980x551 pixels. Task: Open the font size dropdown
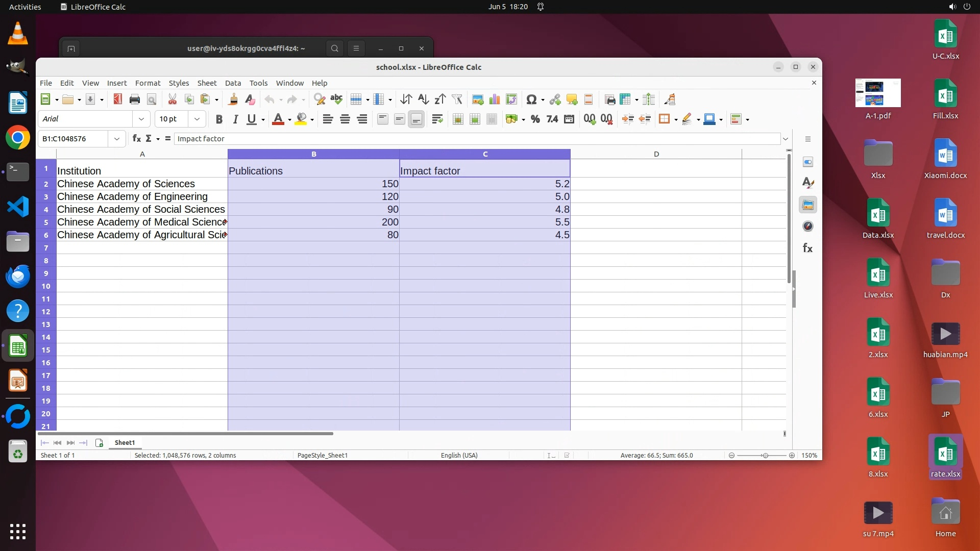(197, 119)
